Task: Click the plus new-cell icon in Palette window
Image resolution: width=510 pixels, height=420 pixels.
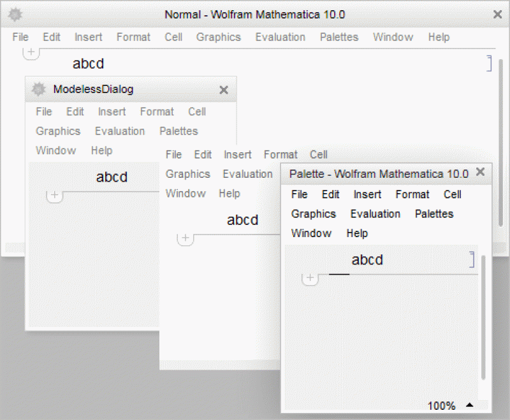Action: point(310,278)
